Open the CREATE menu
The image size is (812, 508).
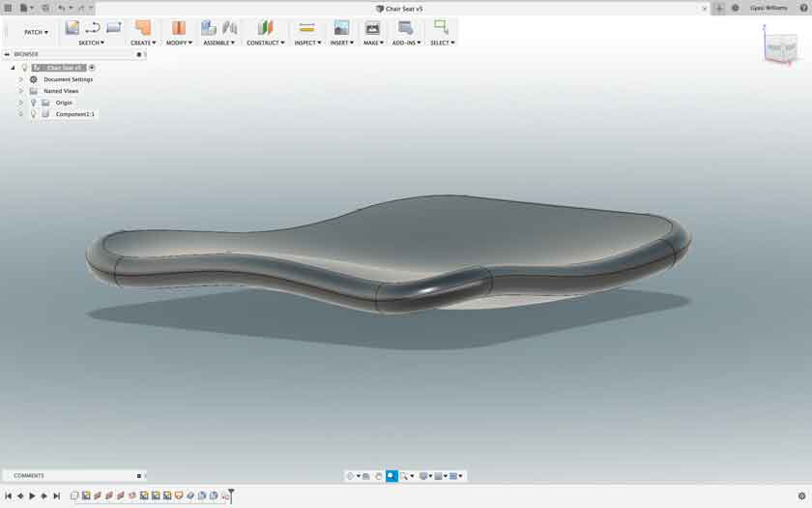coord(143,43)
